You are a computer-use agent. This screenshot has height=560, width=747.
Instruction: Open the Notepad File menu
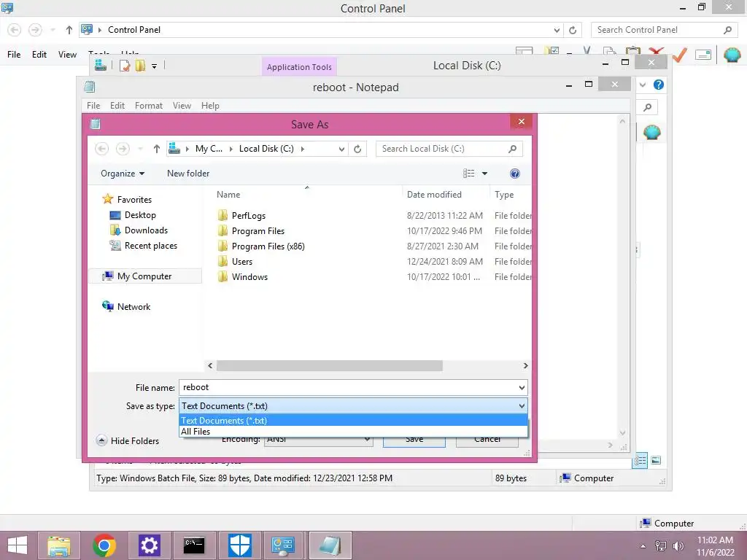pos(93,106)
